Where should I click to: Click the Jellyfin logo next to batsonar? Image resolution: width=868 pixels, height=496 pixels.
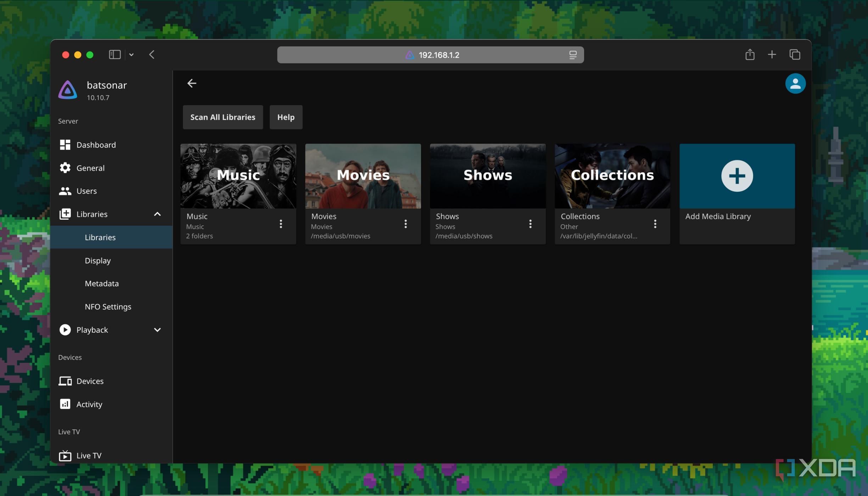coord(68,90)
